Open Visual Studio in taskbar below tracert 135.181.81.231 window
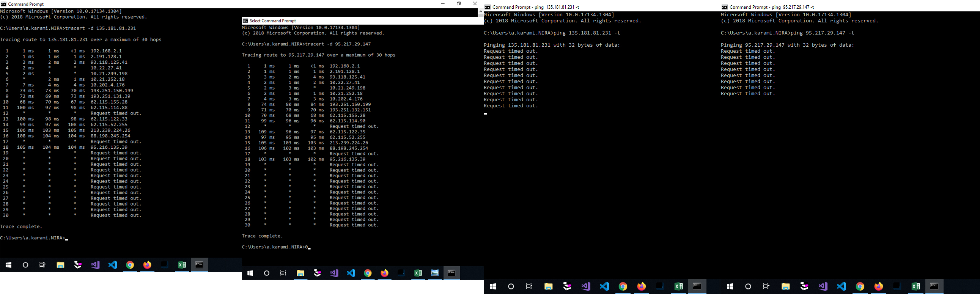This screenshot has height=294, width=980. [x=95, y=265]
